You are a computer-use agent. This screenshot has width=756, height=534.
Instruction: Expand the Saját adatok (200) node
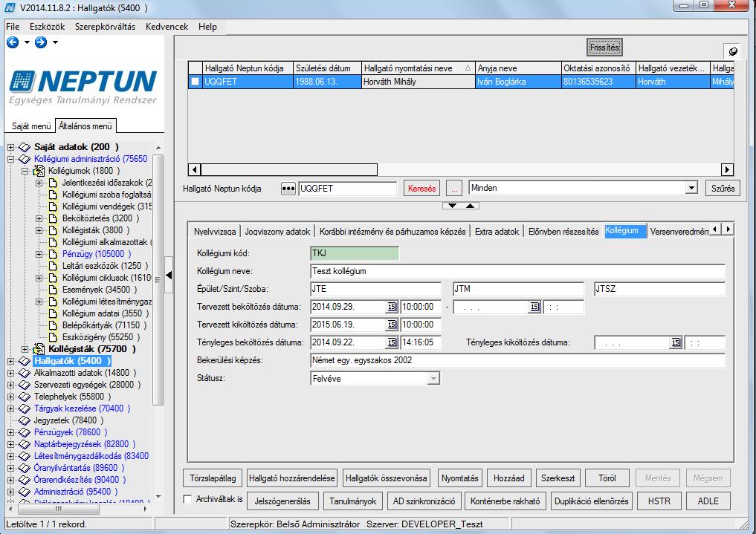pos(10,147)
